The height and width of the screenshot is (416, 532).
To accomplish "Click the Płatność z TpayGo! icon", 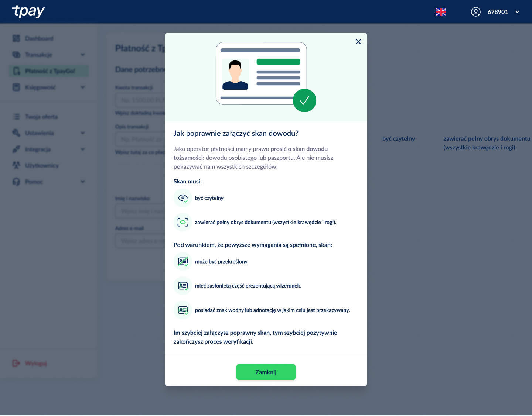I will (x=16, y=71).
